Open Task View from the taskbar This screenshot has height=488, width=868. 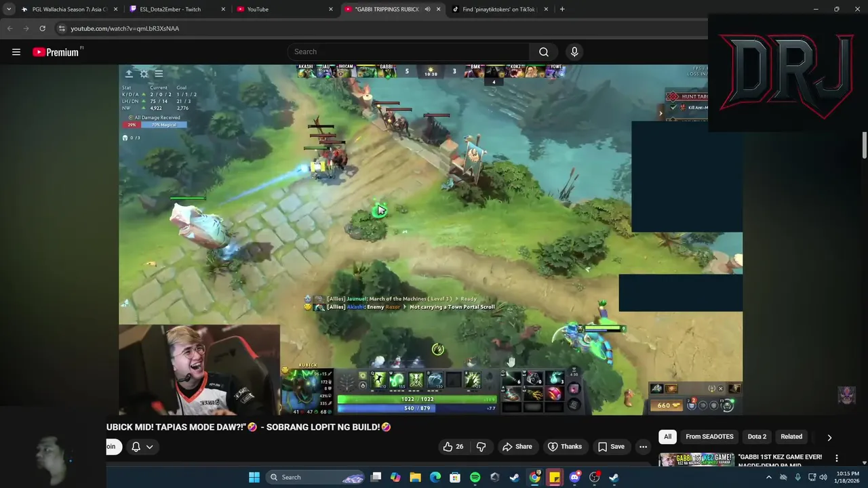[x=376, y=477]
